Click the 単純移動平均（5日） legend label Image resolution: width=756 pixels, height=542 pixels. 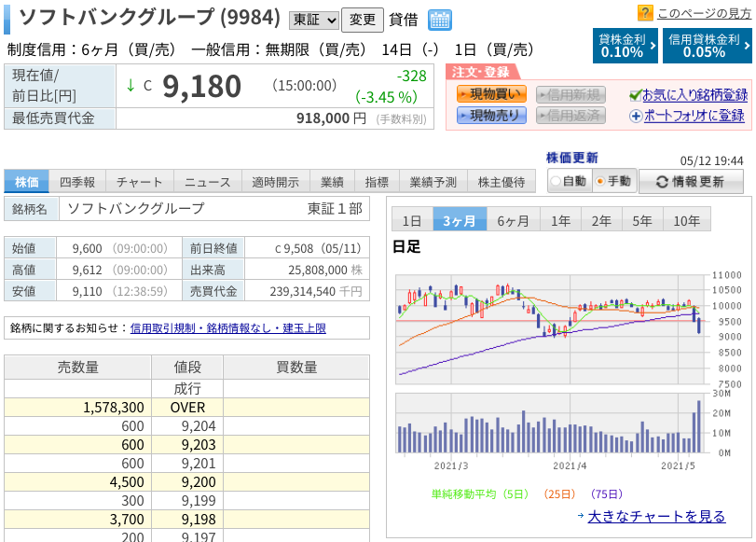480,494
